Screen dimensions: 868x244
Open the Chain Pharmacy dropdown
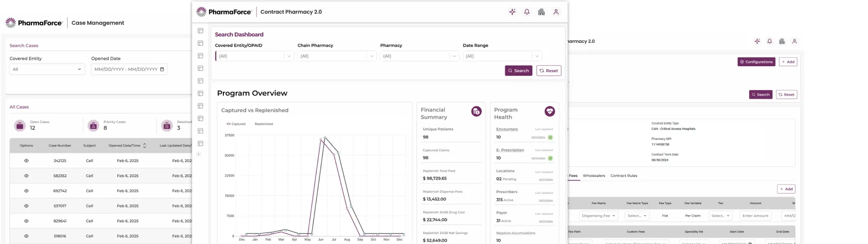337,56
